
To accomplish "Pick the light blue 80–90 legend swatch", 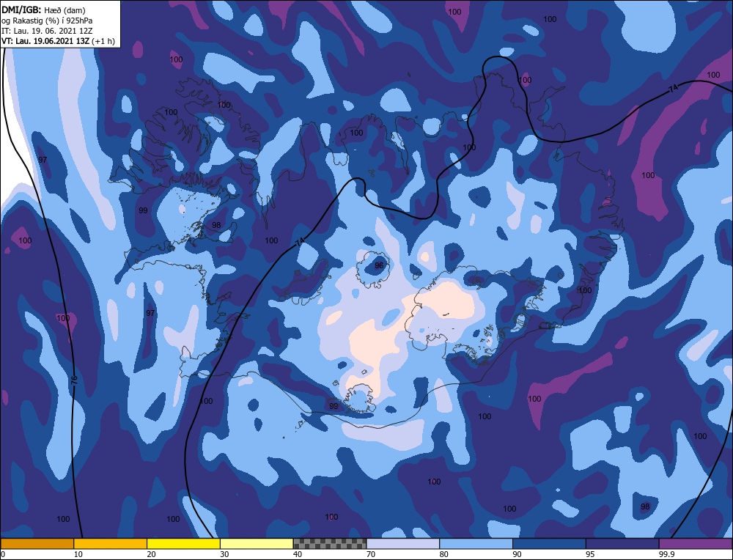I will (x=476, y=544).
